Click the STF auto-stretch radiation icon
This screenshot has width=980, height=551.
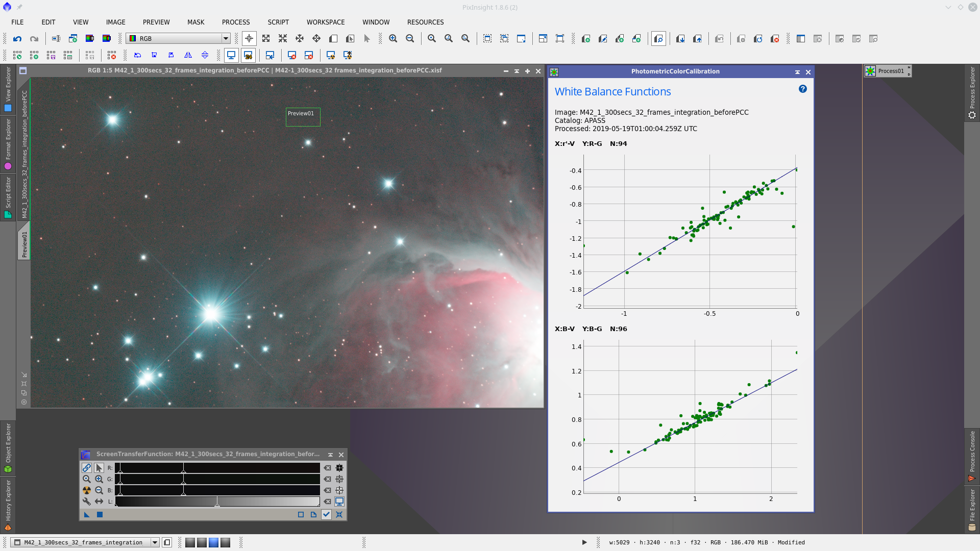tap(87, 490)
